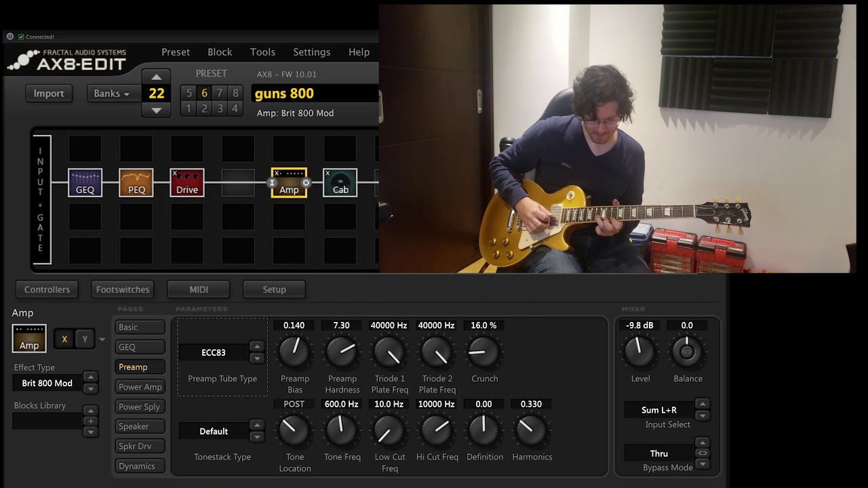Click Blocks Library plus button
The image size is (868, 488).
click(90, 421)
